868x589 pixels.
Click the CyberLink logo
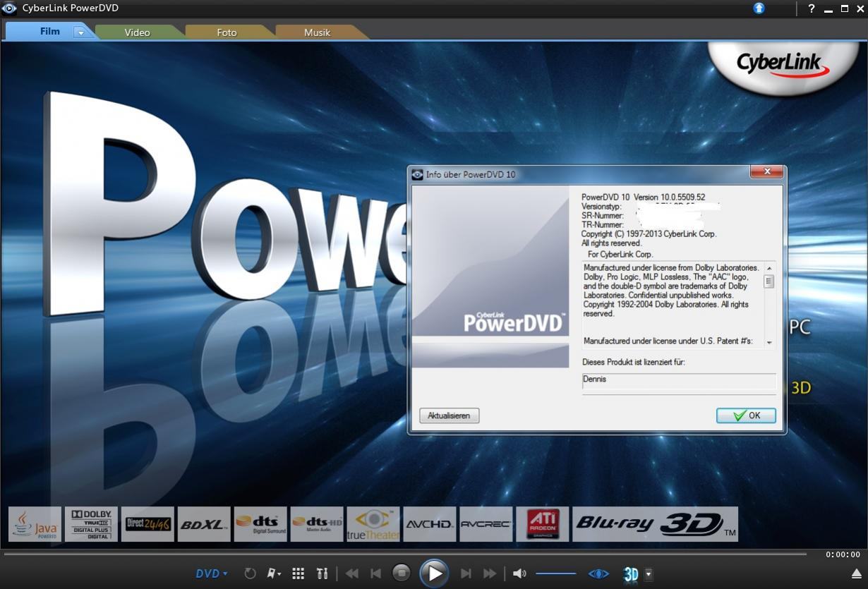782,65
